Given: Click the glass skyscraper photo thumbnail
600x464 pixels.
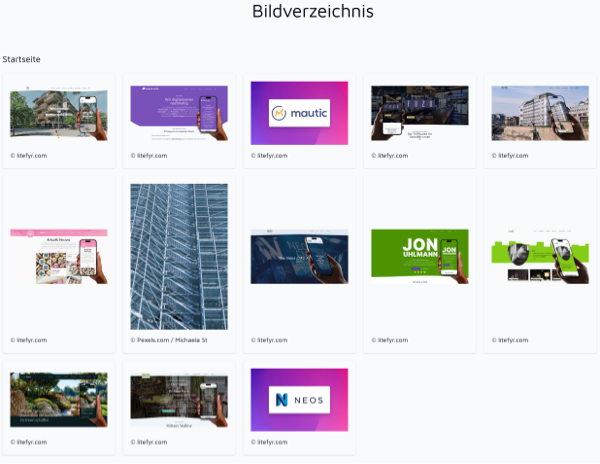Looking at the screenshot, I should point(179,257).
